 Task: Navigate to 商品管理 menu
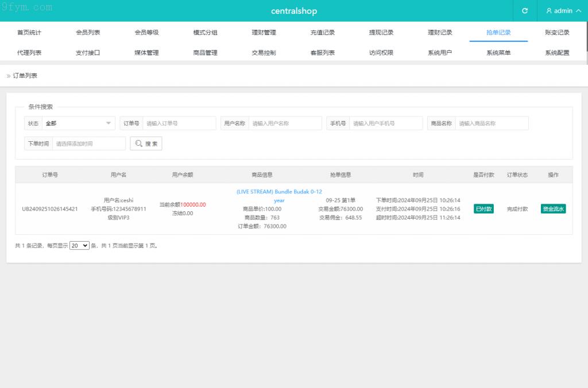pyautogui.click(x=205, y=53)
